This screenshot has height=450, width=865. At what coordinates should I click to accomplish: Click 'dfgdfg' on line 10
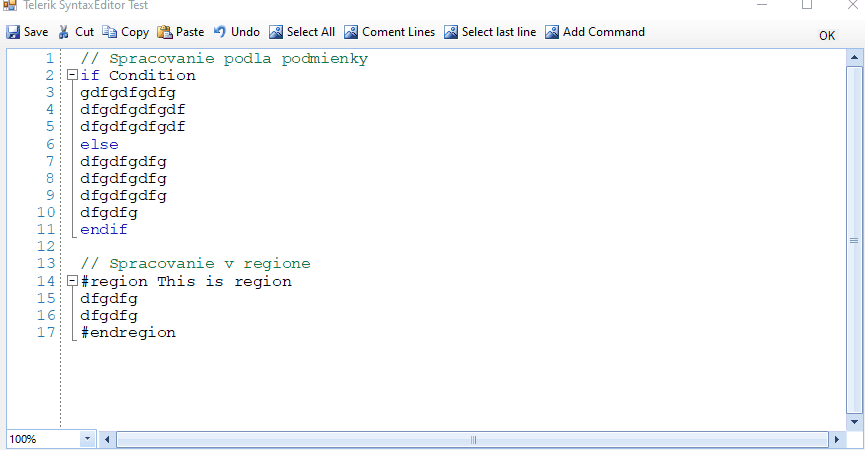pyautogui.click(x=109, y=213)
